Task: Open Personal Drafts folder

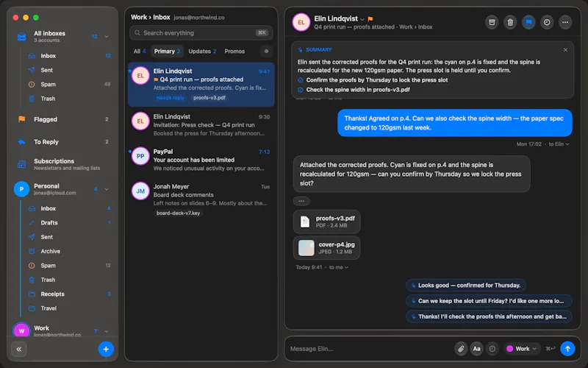Action: coord(70,223)
